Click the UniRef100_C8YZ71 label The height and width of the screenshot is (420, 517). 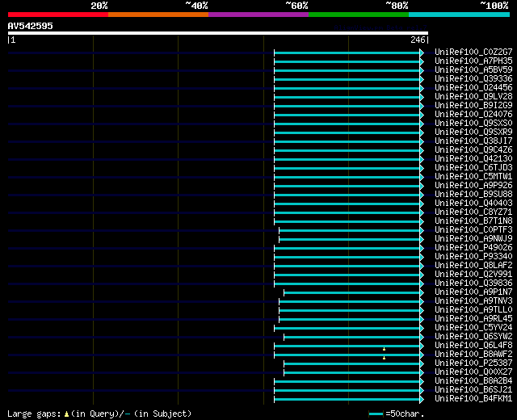[x=473, y=212]
